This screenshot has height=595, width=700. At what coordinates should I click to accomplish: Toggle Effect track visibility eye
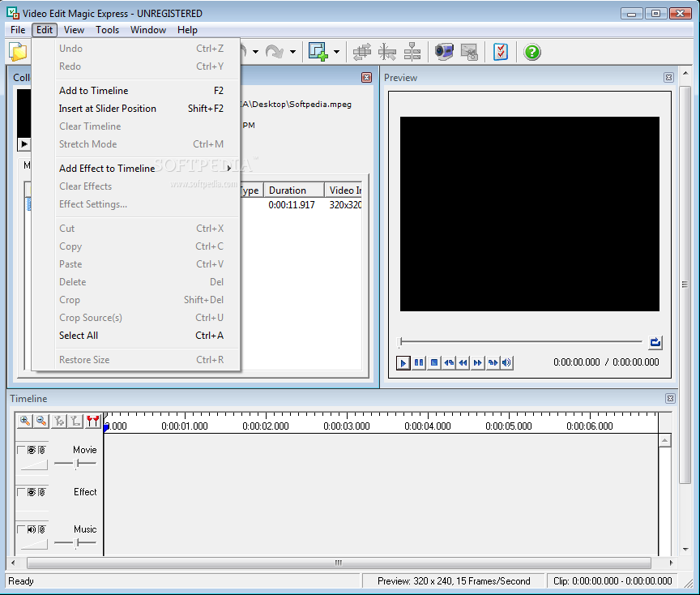point(32,492)
